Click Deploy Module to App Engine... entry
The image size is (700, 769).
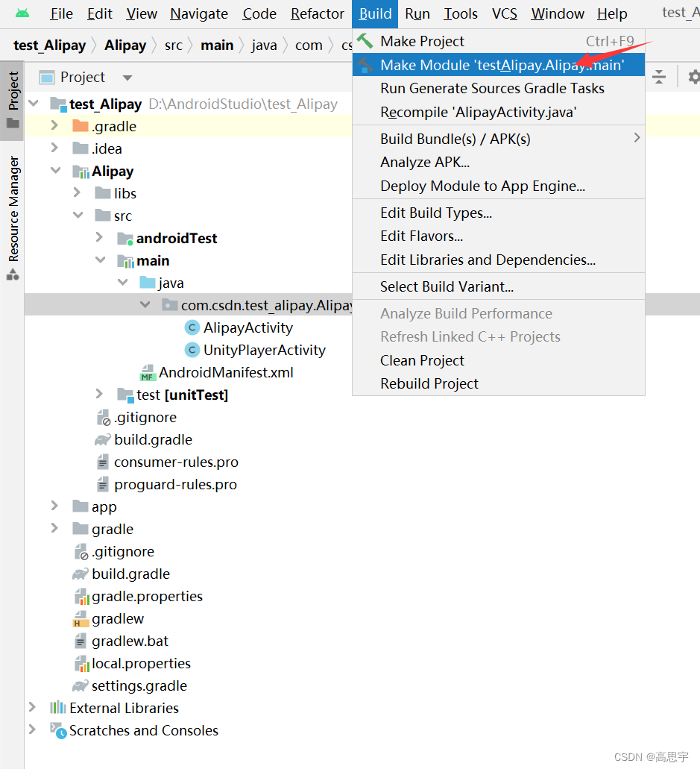point(499,186)
